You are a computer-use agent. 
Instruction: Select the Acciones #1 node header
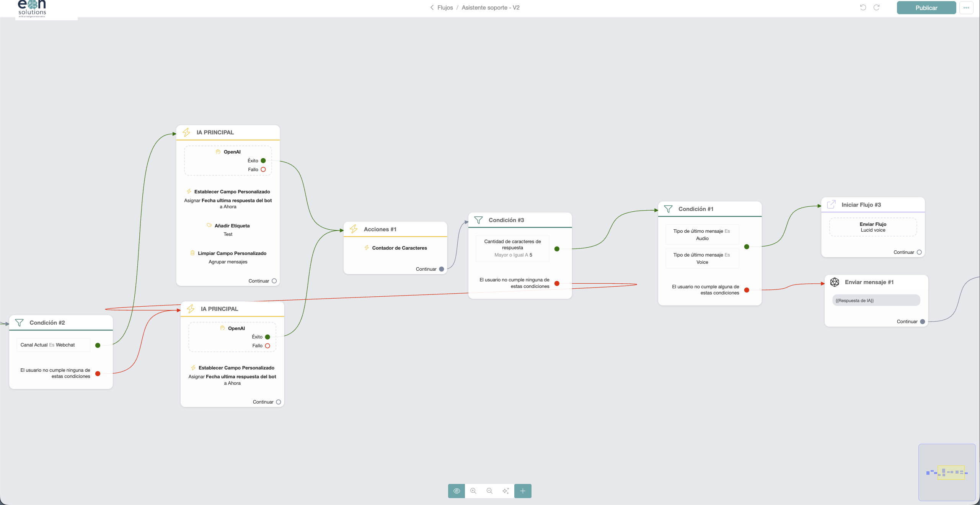[x=395, y=229]
